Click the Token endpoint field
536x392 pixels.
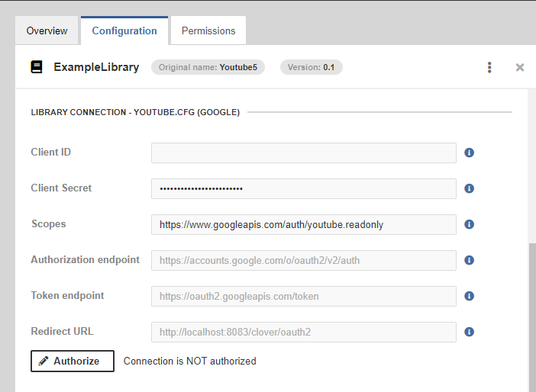pyautogui.click(x=304, y=296)
